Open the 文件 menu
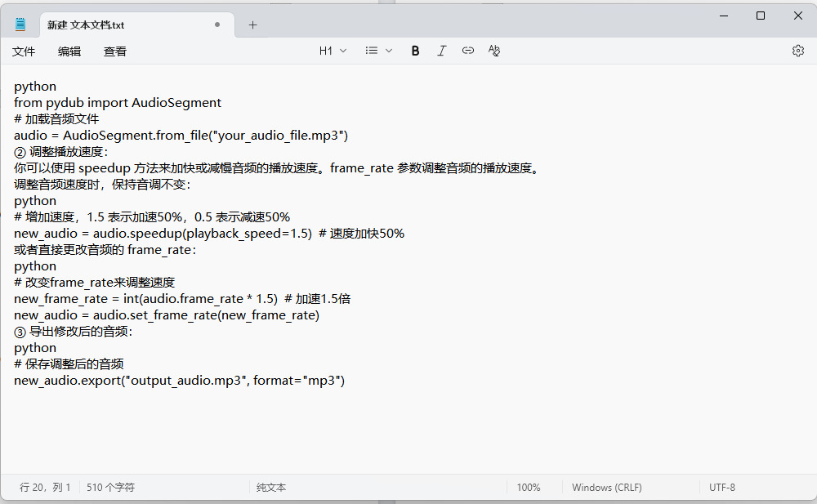Screen dimensions: 817x504 click(x=24, y=51)
